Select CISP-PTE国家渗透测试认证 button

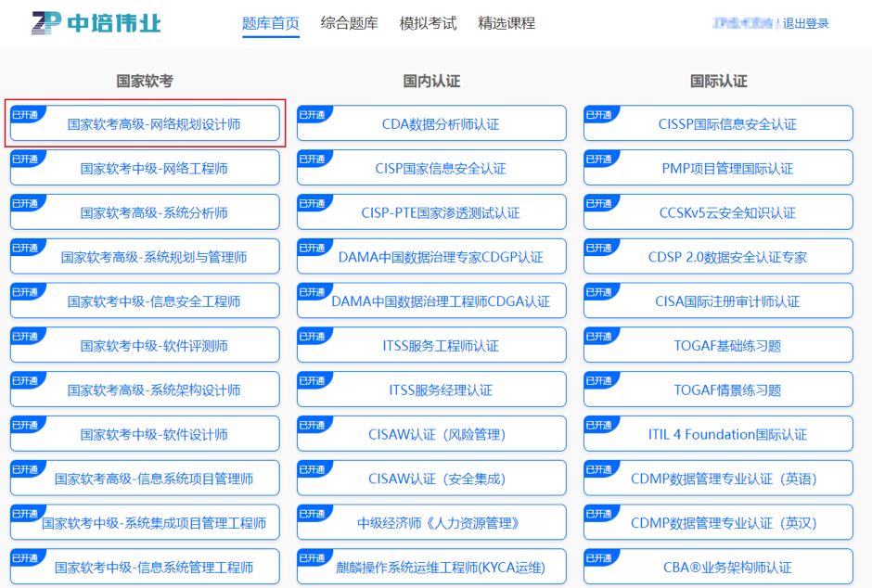[x=441, y=213]
